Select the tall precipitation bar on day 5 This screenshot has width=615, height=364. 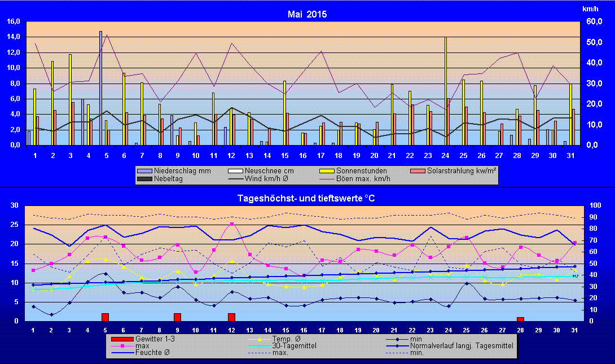tap(101, 87)
